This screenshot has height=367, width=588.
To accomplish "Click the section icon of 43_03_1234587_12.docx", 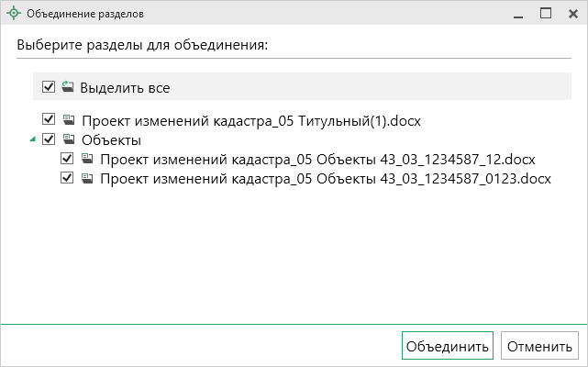I will click(x=86, y=159).
